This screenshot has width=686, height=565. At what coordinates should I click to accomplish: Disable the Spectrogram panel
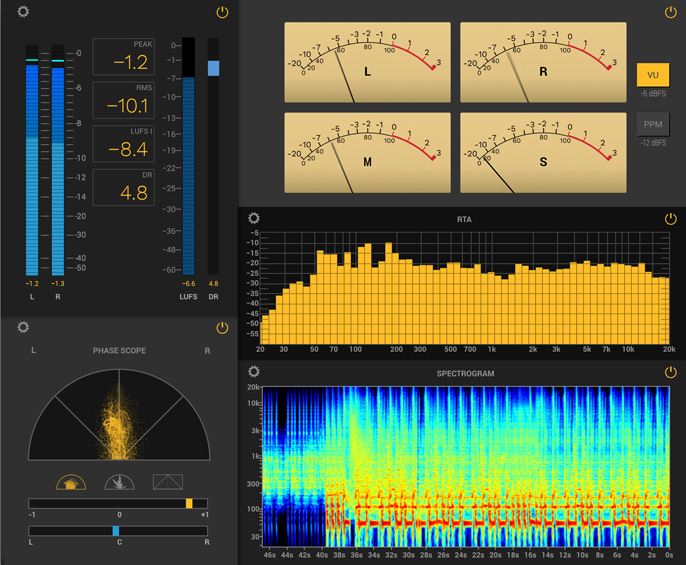[670, 372]
